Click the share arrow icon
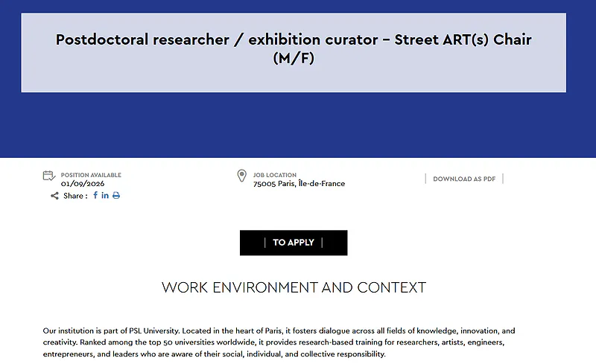The image size is (596, 364). pyautogui.click(x=54, y=196)
